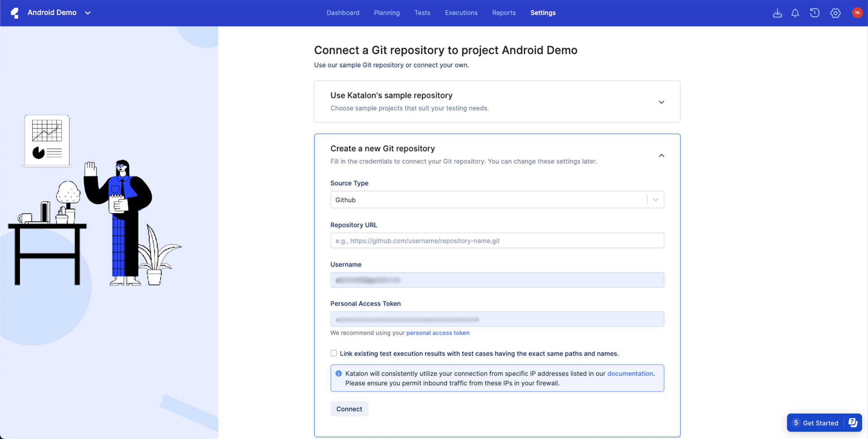This screenshot has width=868, height=439.
Task: Open the documentation link
Action: pyautogui.click(x=630, y=373)
